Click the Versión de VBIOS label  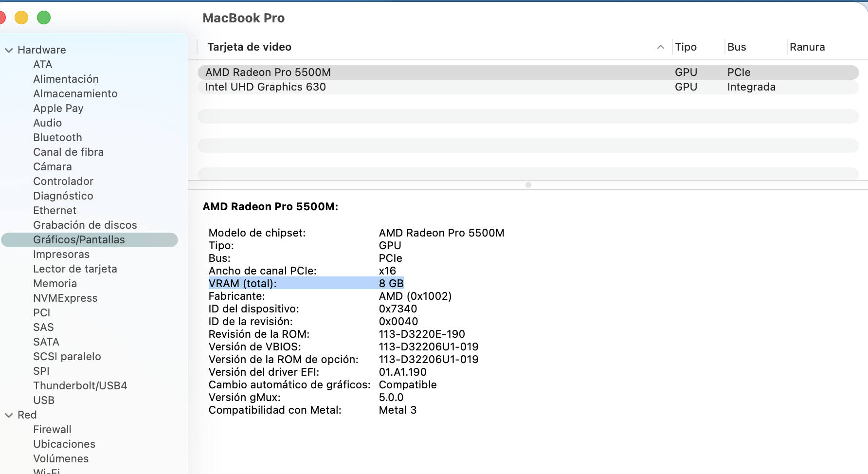point(254,346)
